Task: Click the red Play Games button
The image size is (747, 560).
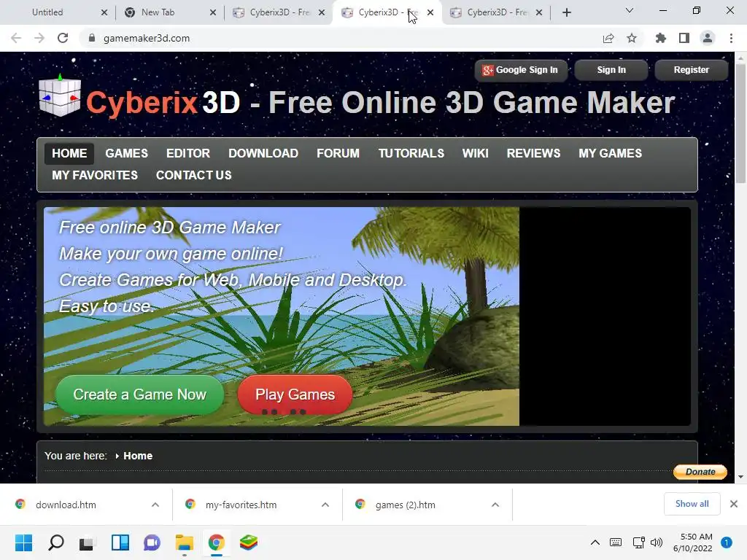Action: [295, 394]
